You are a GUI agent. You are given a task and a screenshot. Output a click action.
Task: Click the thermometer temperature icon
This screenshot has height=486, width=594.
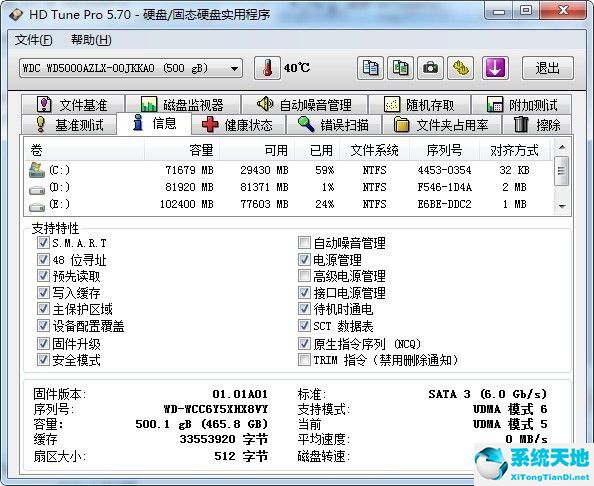pyautogui.click(x=267, y=68)
